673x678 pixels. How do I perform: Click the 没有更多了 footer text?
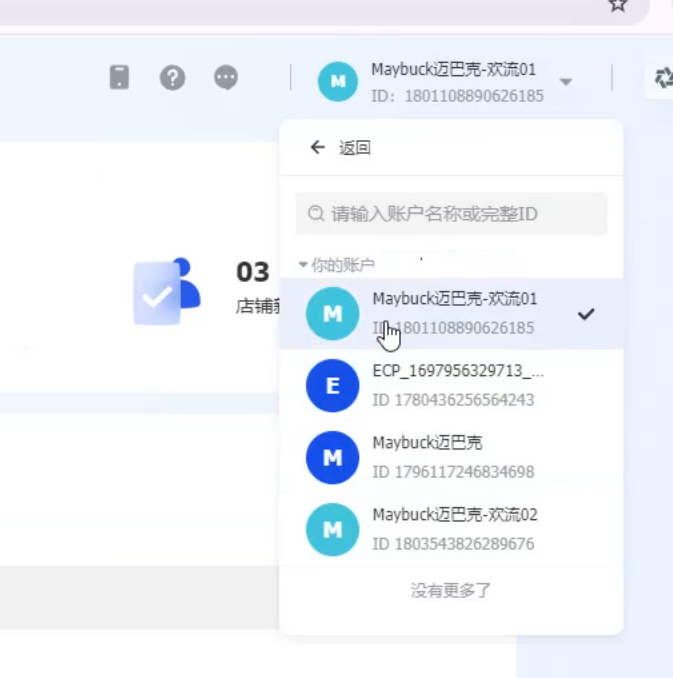[451, 590]
